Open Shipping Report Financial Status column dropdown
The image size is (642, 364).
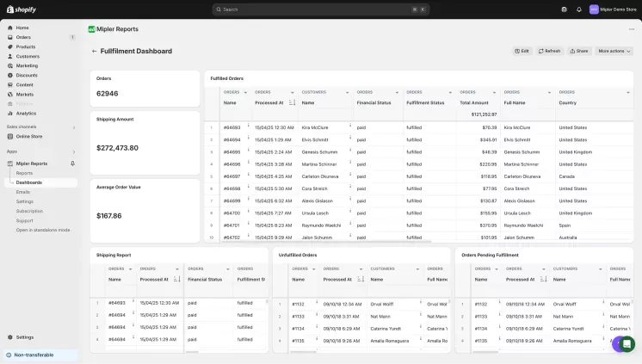(x=228, y=269)
